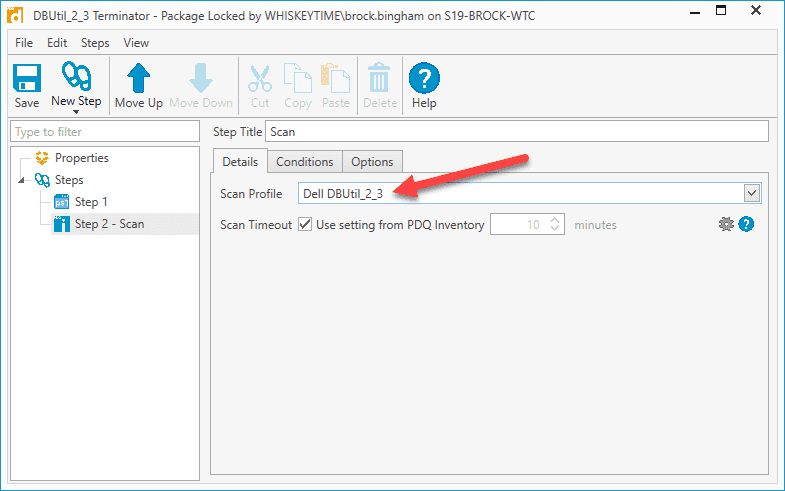
Task: Switch to the Options tab
Action: click(x=372, y=162)
